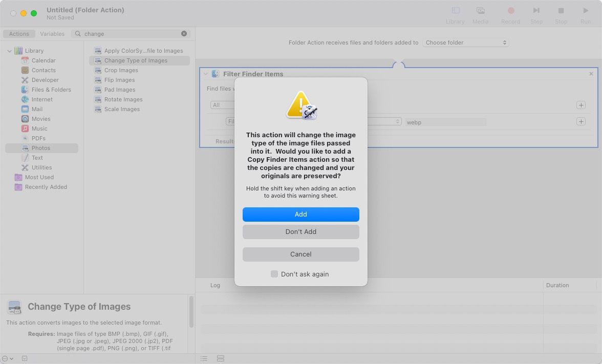
Task: Check the Don't ask again checkbox
Action: click(x=274, y=274)
